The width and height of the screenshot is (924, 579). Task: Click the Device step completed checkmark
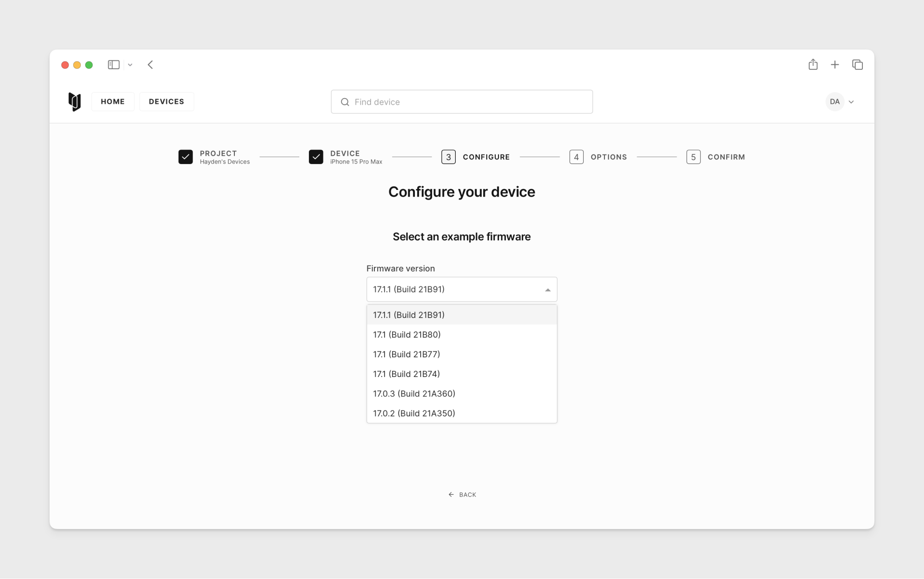[316, 156]
